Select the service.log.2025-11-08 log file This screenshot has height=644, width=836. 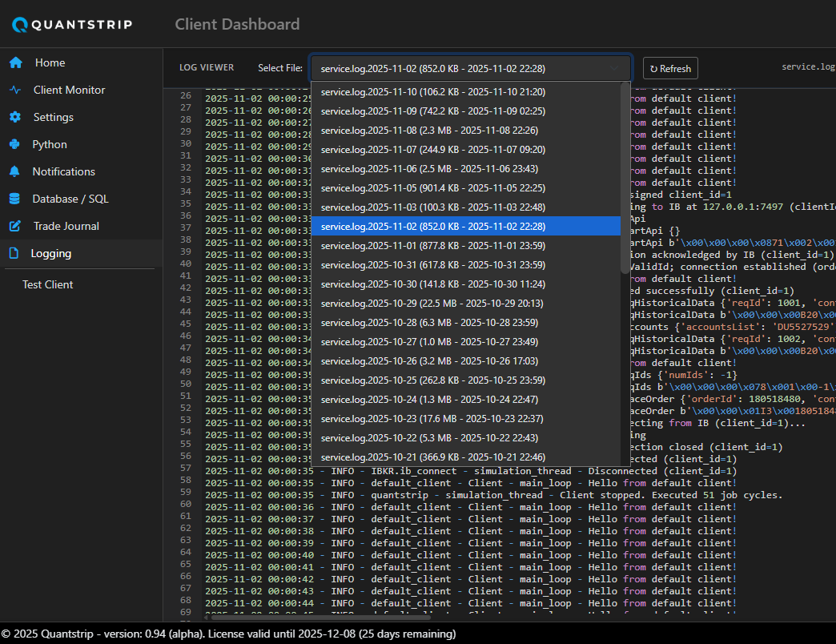click(x=466, y=130)
